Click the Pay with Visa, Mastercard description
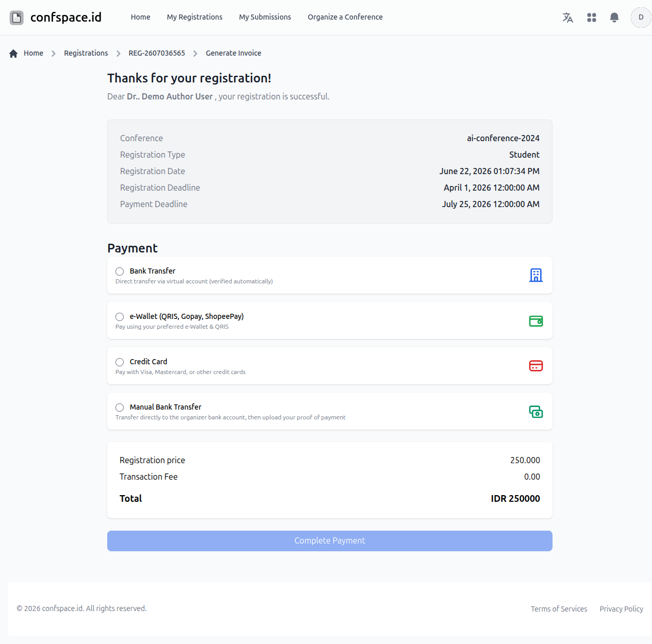652x644 pixels. (x=180, y=372)
